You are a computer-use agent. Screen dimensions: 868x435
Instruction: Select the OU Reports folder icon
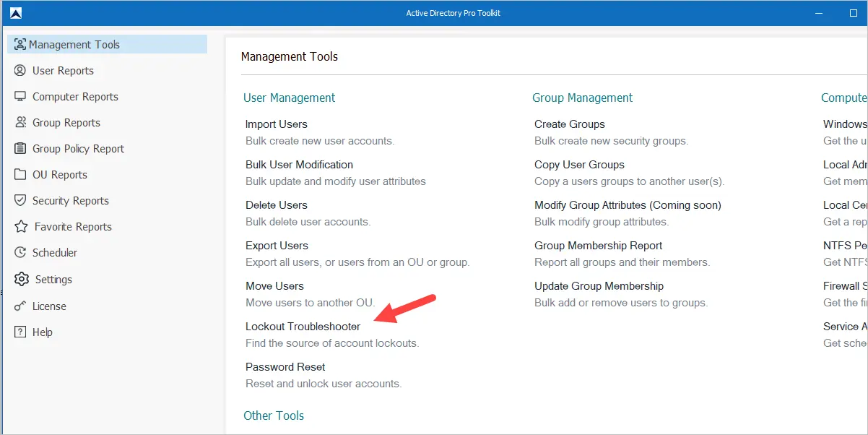20,174
